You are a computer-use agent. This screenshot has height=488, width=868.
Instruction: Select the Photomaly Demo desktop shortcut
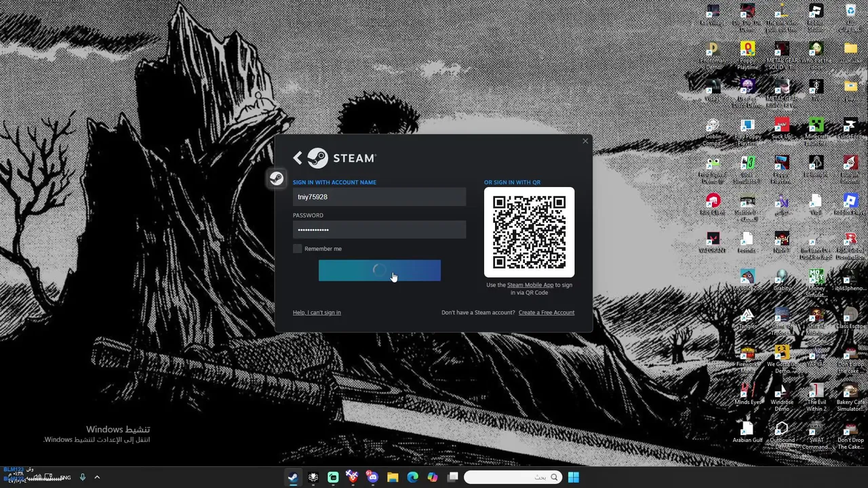coord(713,56)
